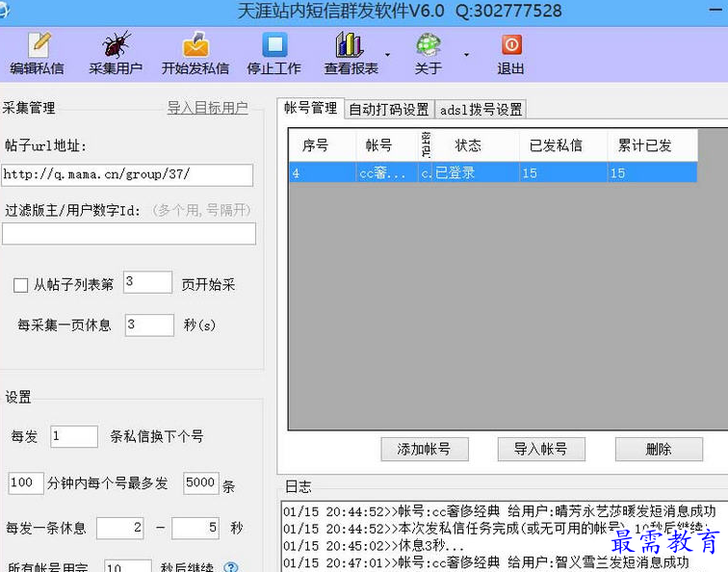Switch to the 帐号管理 tab
Screen dimensions: 728x572
(311, 108)
